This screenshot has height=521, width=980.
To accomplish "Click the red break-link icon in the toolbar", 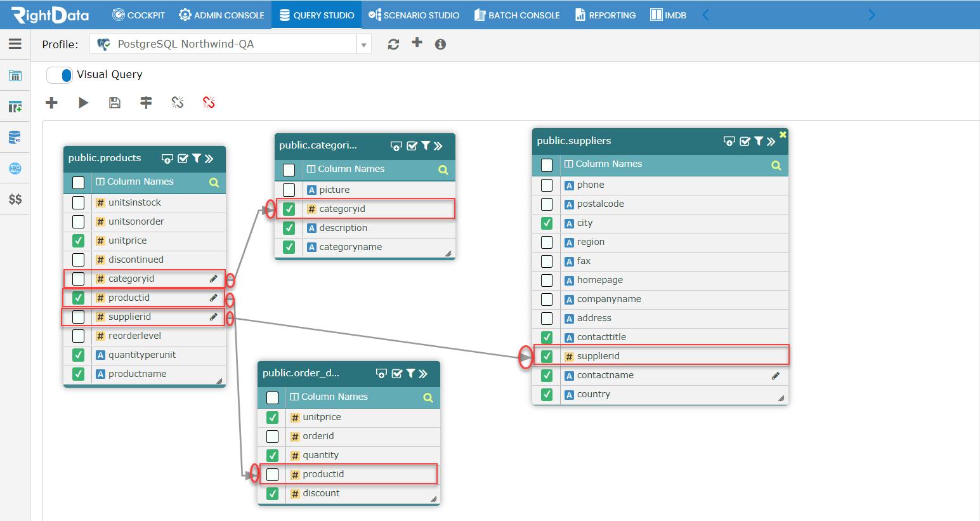I will point(209,102).
